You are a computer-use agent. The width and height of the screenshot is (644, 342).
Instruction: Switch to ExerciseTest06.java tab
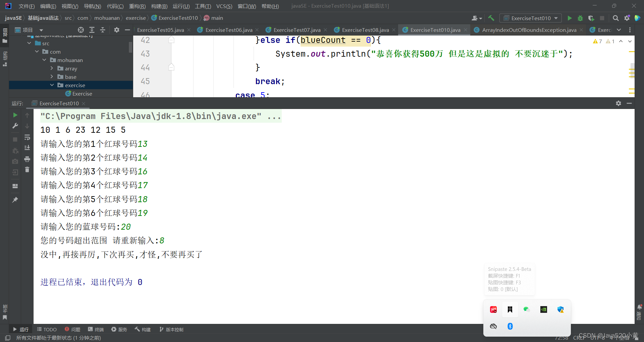coord(229,30)
